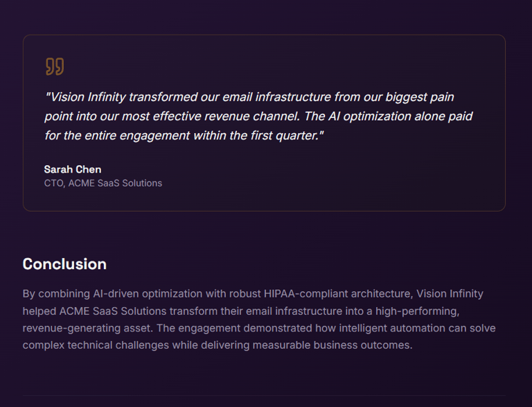This screenshot has height=407, width=532.
Task: Click the horizontal divider line at page bottom
Action: [264, 395]
